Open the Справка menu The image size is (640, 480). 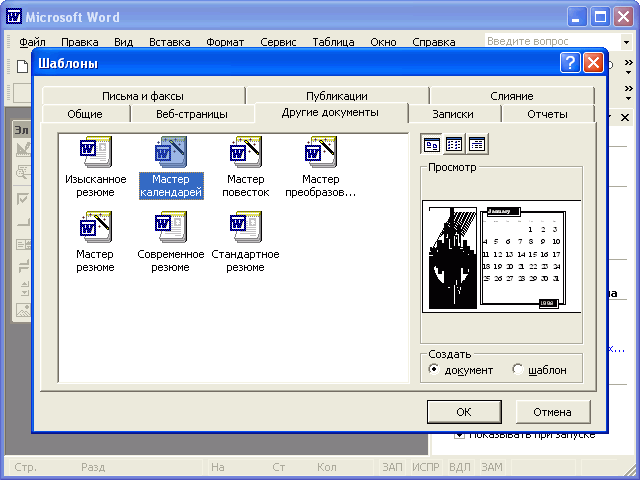pos(433,42)
